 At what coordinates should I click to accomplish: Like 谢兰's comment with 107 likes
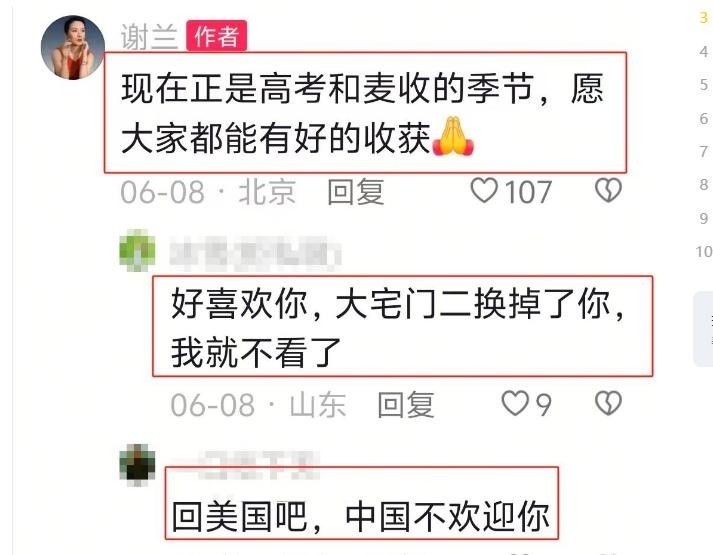coord(484,190)
